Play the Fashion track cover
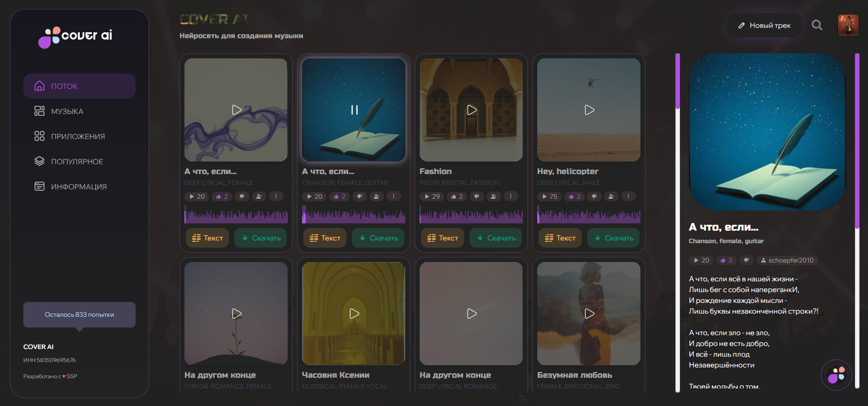Screen dimensions: 868x406 (471, 110)
